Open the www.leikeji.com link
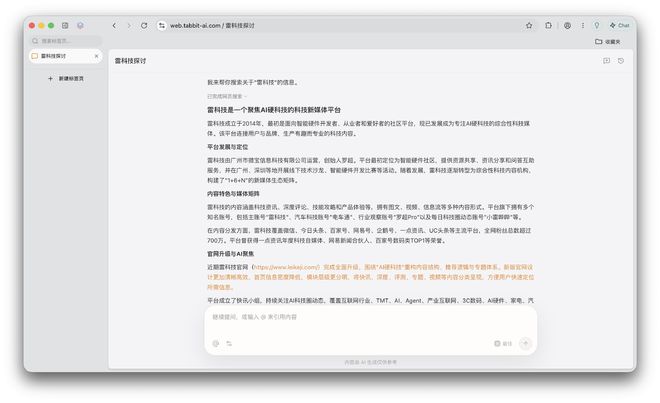Image resolution: width=660 pixels, height=403 pixels. [285, 268]
